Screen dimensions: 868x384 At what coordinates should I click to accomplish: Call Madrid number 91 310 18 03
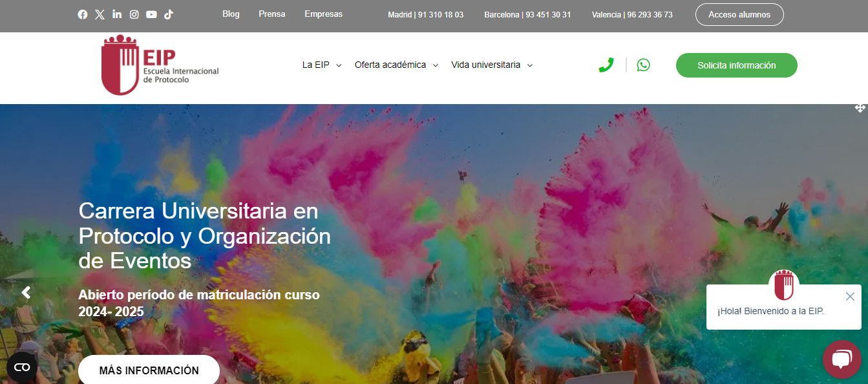(x=426, y=15)
